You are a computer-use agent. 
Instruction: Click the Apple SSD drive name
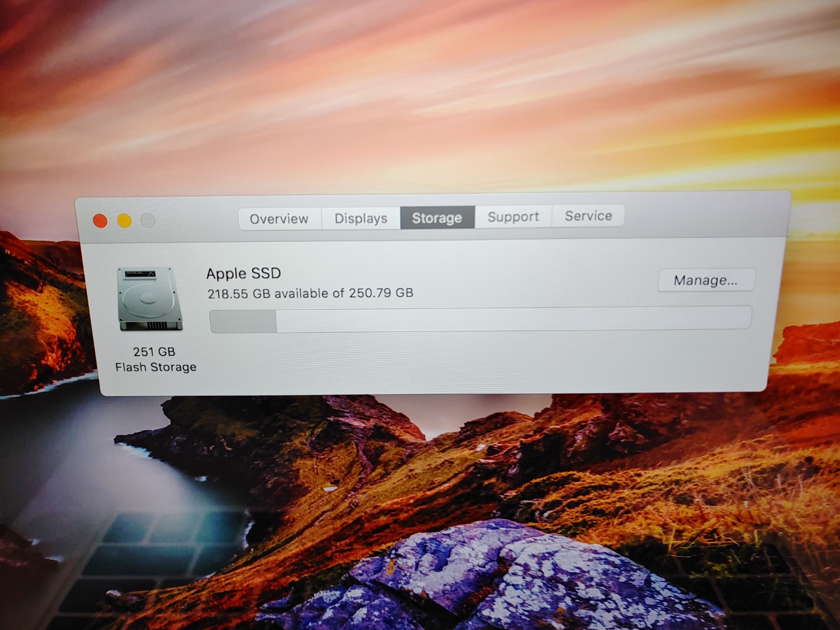pos(243,274)
